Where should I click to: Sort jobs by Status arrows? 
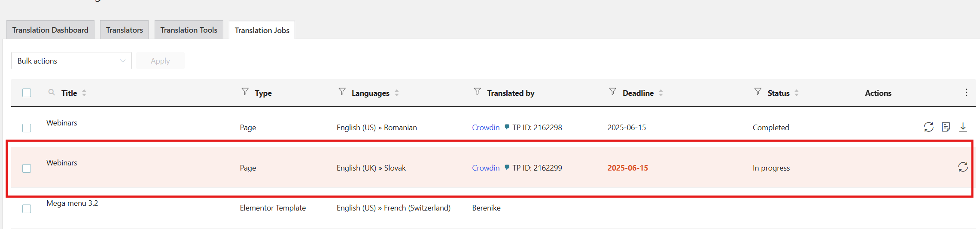click(796, 93)
